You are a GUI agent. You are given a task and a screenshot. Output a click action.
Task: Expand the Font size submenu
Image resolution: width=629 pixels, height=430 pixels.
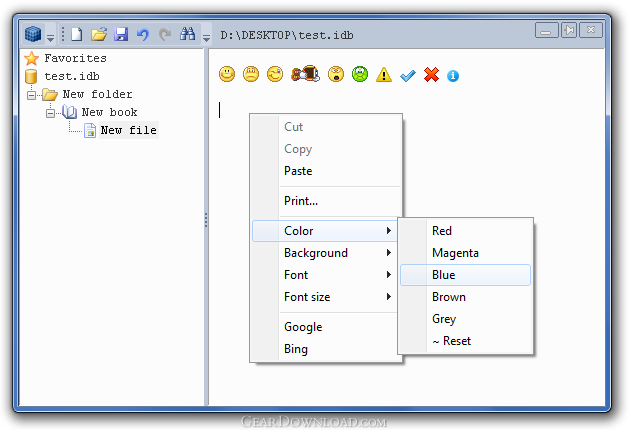pos(326,297)
